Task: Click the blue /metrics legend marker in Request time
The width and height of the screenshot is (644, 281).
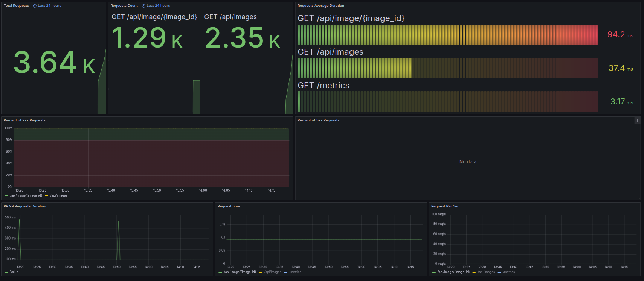Action: [x=286, y=272]
